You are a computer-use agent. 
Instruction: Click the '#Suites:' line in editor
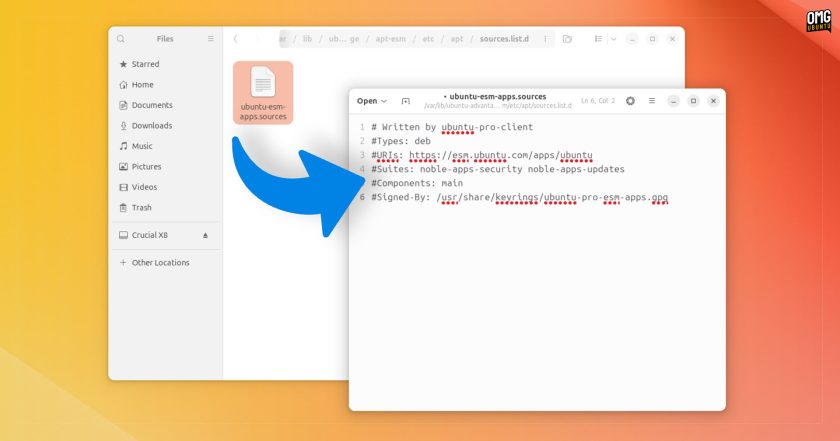(x=498, y=169)
